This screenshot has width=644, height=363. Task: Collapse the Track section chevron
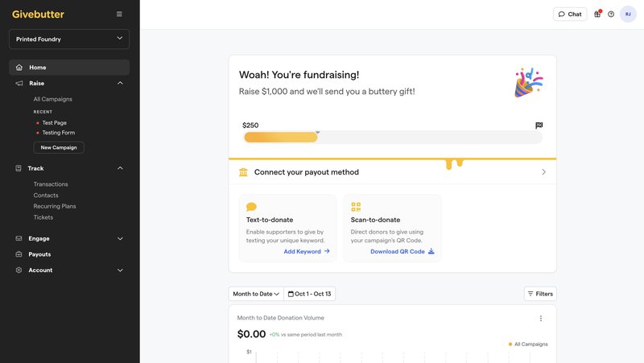120,168
